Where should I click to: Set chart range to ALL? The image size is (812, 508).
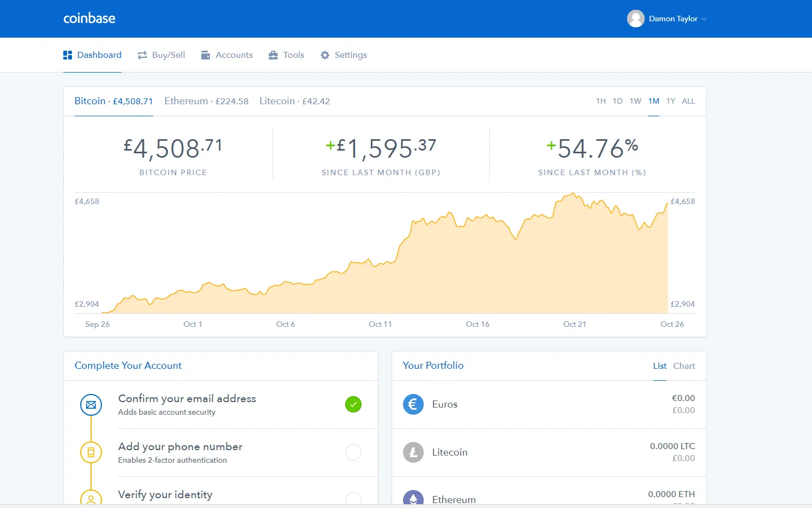[688, 101]
